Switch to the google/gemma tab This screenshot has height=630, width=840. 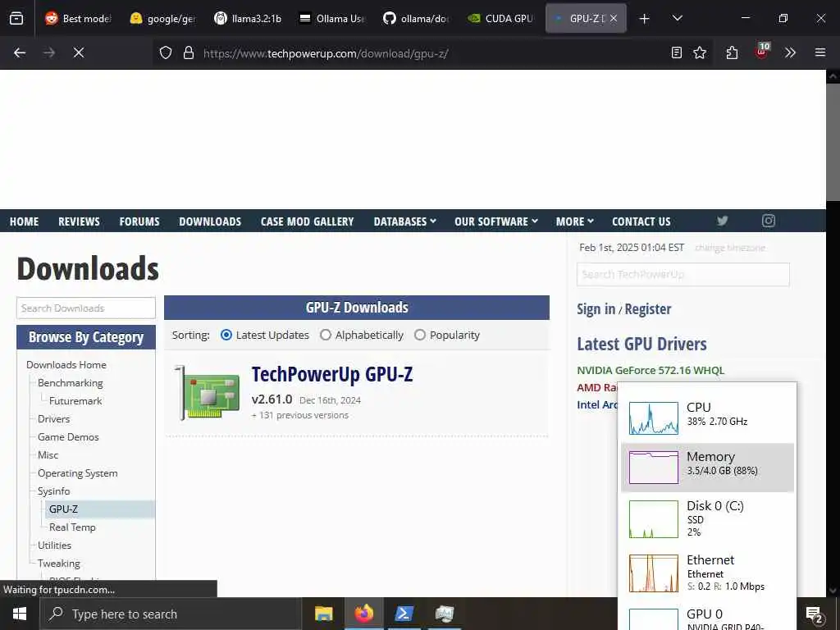pos(163,18)
